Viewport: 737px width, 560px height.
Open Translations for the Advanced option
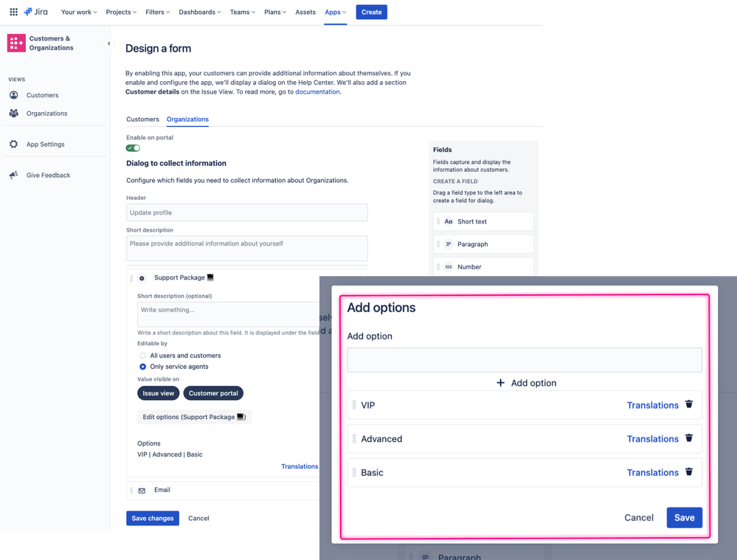pos(653,439)
